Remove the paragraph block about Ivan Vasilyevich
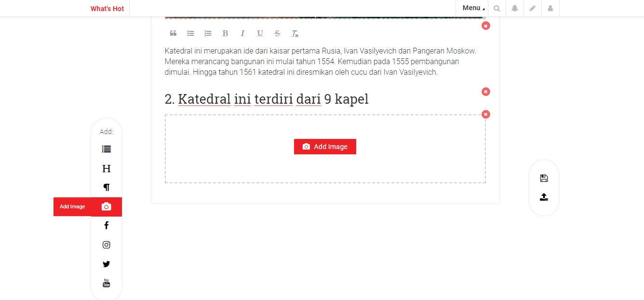This screenshot has height=300, width=644. tap(486, 26)
